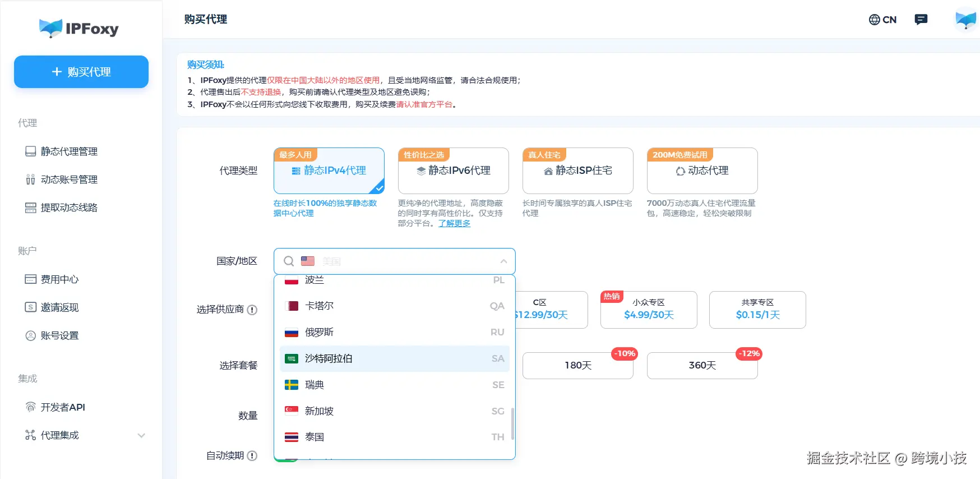
Task: Click the 邀请返现 dollar icon
Action: 30,307
